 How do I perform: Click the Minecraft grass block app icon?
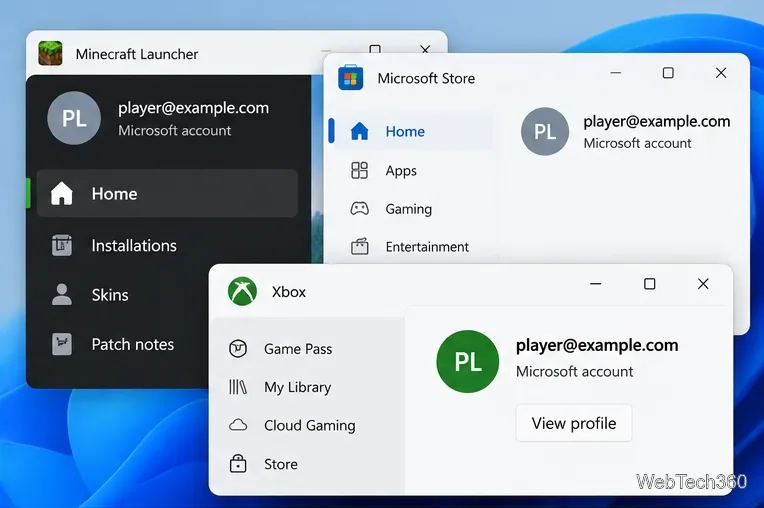point(50,53)
